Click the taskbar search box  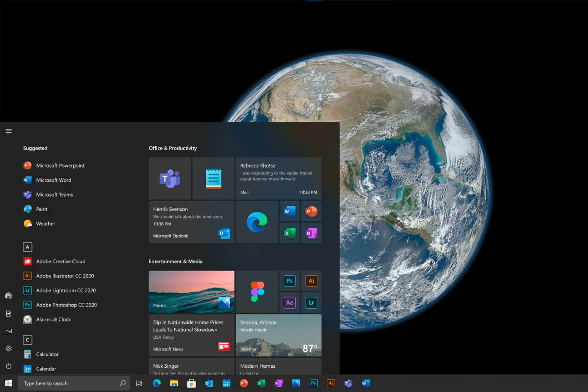(x=71, y=383)
